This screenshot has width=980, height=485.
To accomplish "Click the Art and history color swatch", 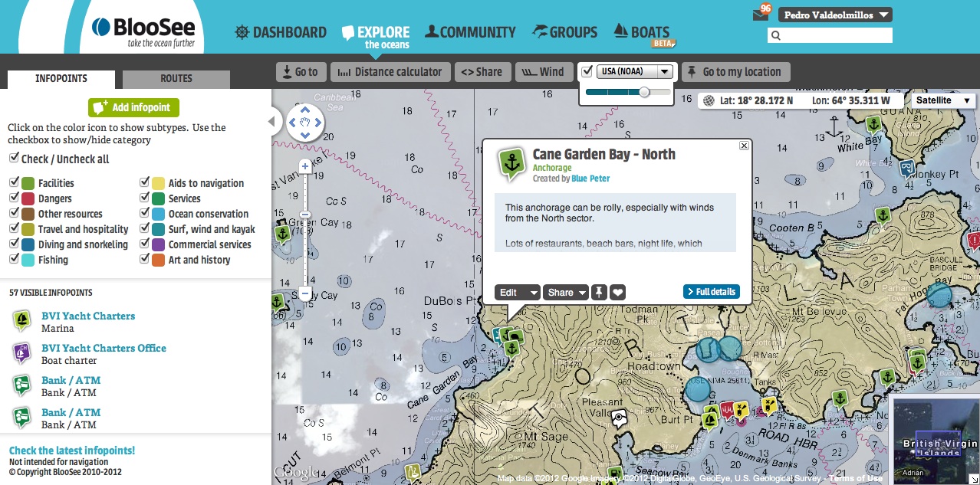I will pos(158,260).
